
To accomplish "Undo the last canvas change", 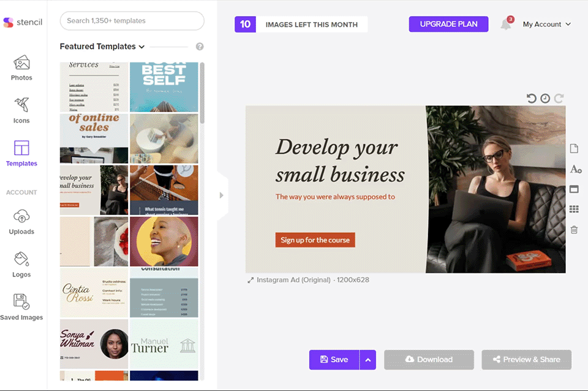I will pos(532,98).
